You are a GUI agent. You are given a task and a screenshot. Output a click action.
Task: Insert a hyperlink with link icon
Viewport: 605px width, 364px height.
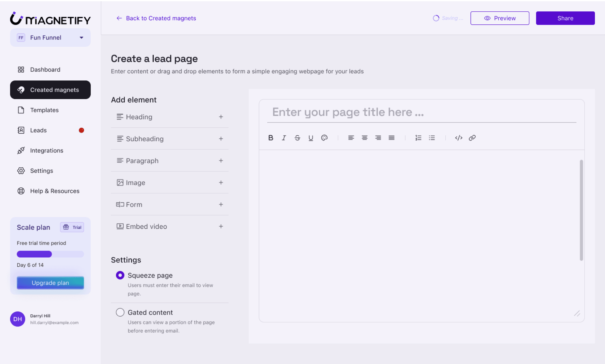click(472, 138)
